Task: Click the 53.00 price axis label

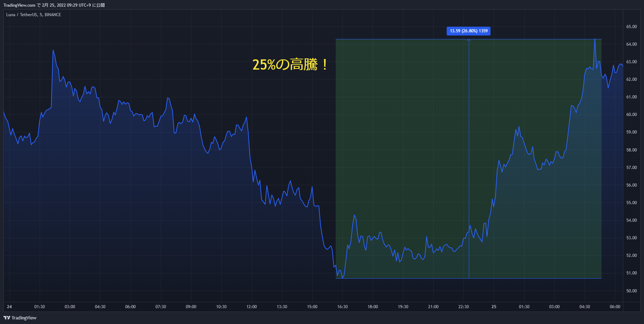Action: click(631, 238)
